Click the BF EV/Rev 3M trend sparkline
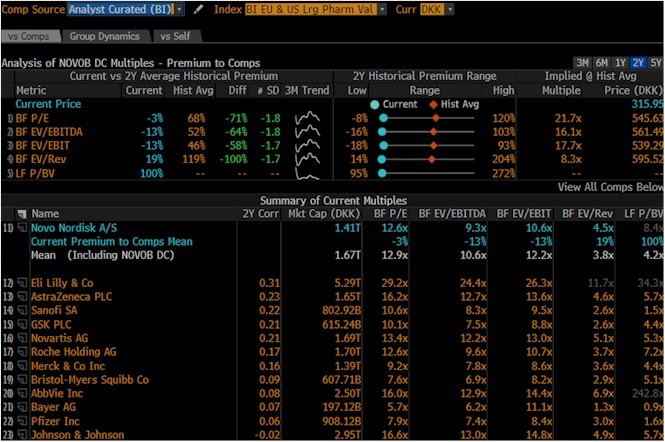 [x=307, y=159]
